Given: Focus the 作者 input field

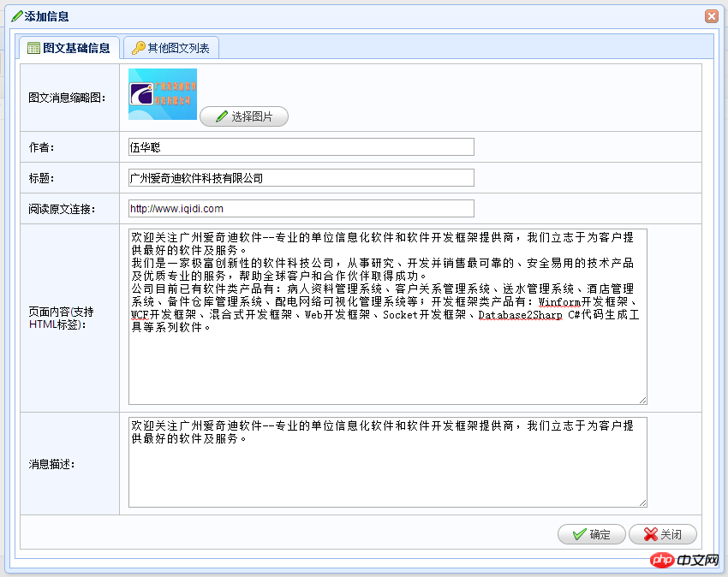Looking at the screenshot, I should point(301,147).
